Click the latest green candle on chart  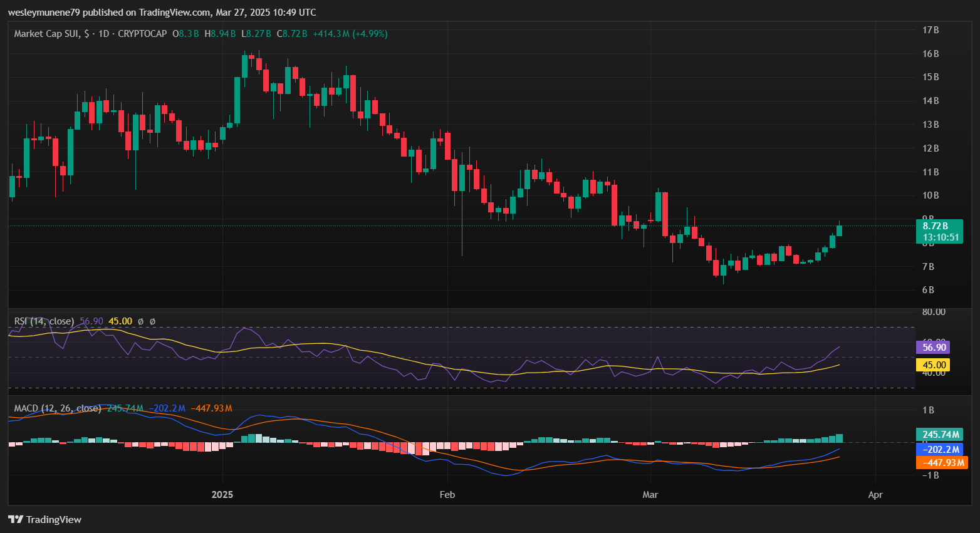pos(839,230)
